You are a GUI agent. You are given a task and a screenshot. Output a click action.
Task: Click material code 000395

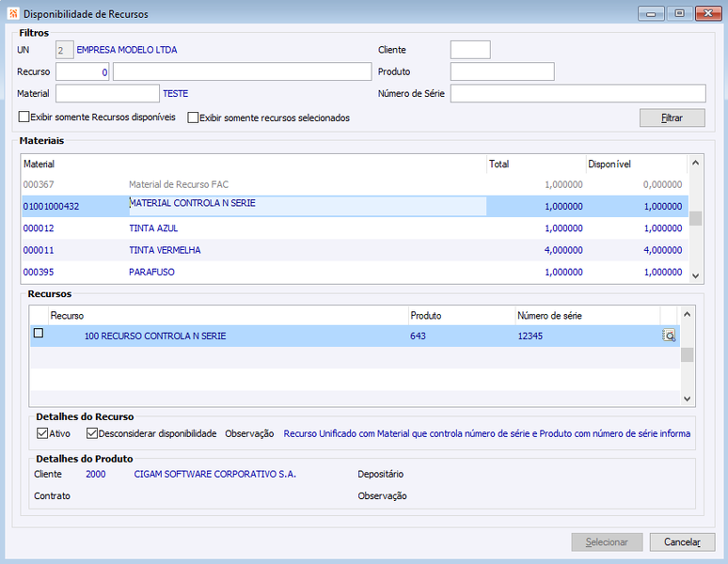[39, 272]
